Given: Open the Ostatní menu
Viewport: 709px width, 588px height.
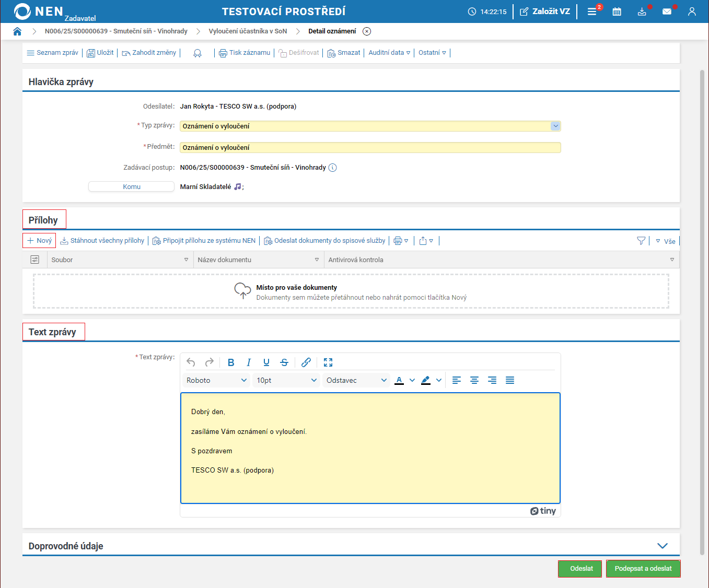Looking at the screenshot, I should click(x=432, y=53).
